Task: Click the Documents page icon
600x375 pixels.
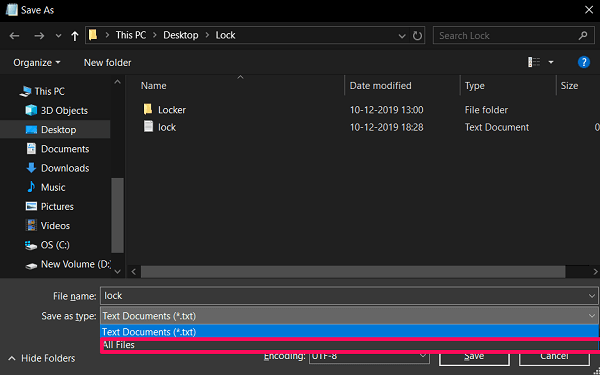Action: 31,148
